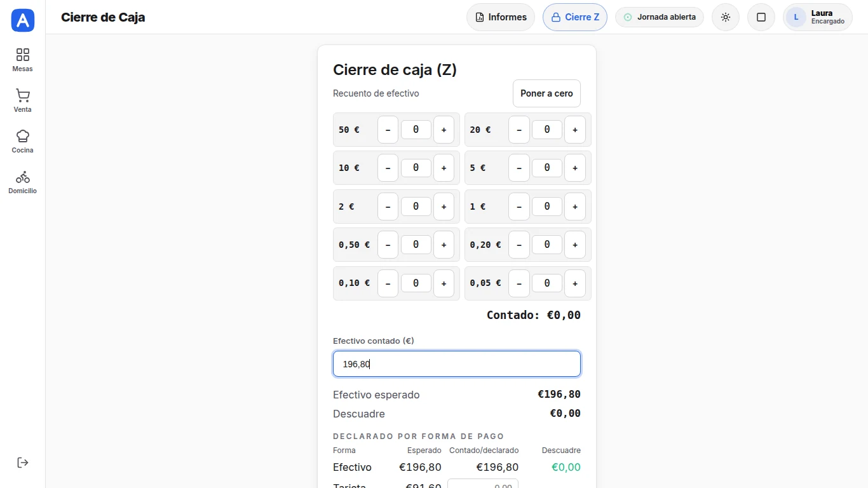Decrease the 50 € note count

click(388, 130)
